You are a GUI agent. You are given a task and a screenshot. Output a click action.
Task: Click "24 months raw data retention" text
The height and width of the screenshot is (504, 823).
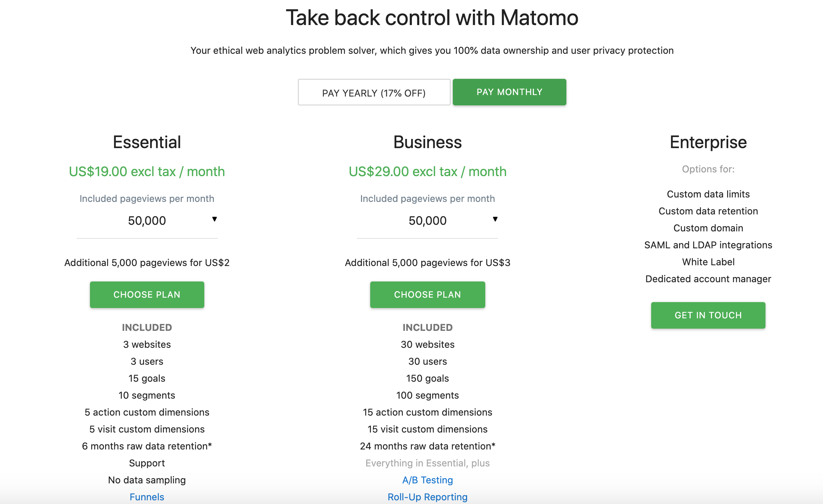click(x=427, y=446)
